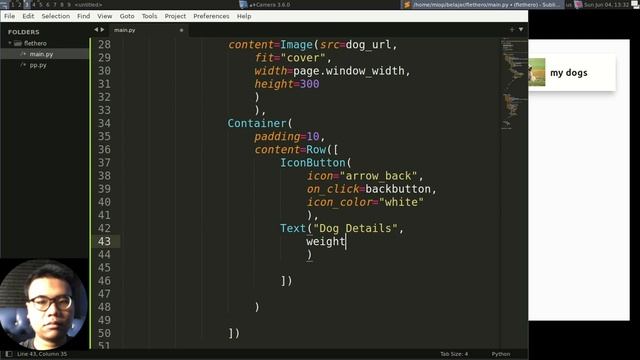Open the tab list dropdown arrow

[x=521, y=29]
